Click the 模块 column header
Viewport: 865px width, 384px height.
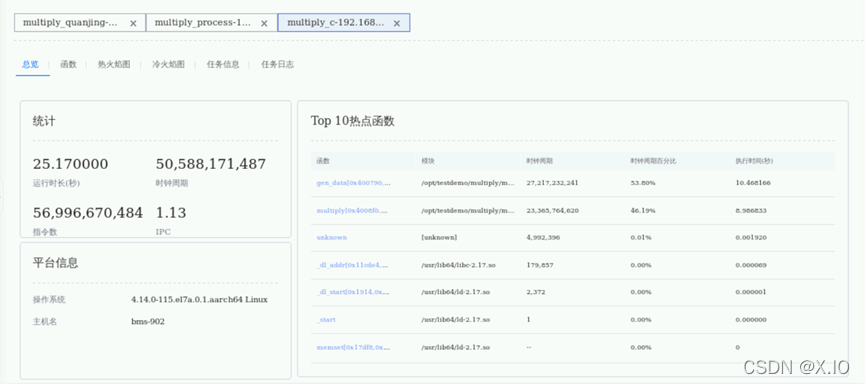(428, 161)
